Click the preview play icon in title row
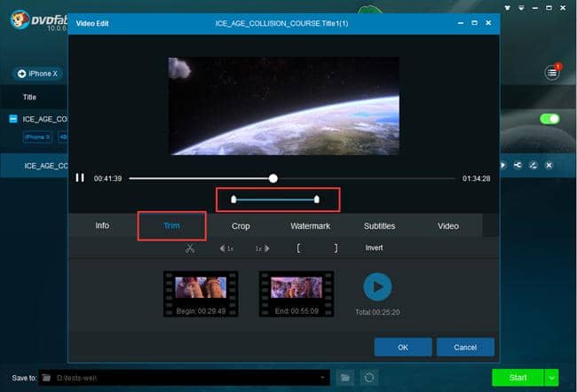This screenshot has width=577, height=392. pyautogui.click(x=502, y=166)
